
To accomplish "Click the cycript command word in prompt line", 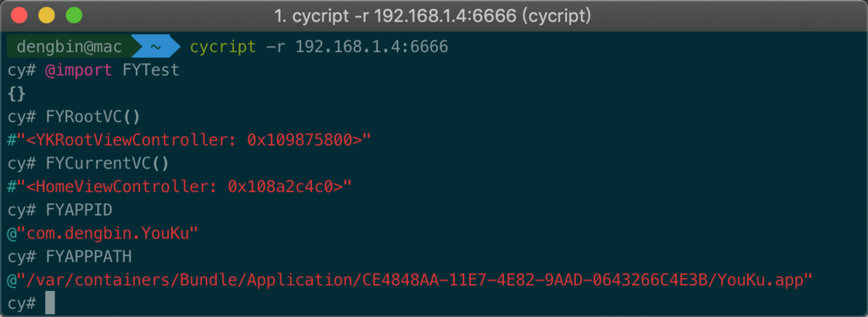I will [x=223, y=47].
